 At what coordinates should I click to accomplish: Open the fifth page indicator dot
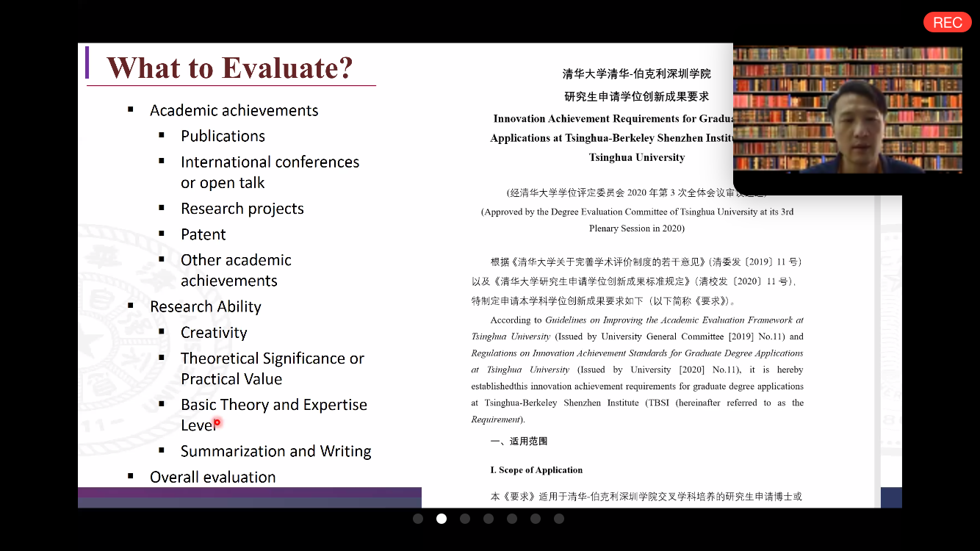tap(512, 519)
